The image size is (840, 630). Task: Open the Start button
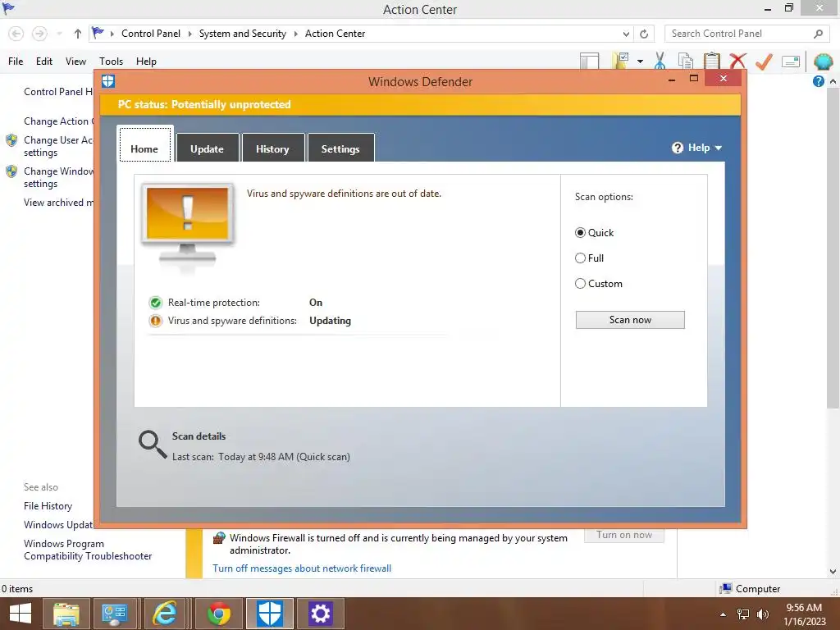[x=21, y=614]
